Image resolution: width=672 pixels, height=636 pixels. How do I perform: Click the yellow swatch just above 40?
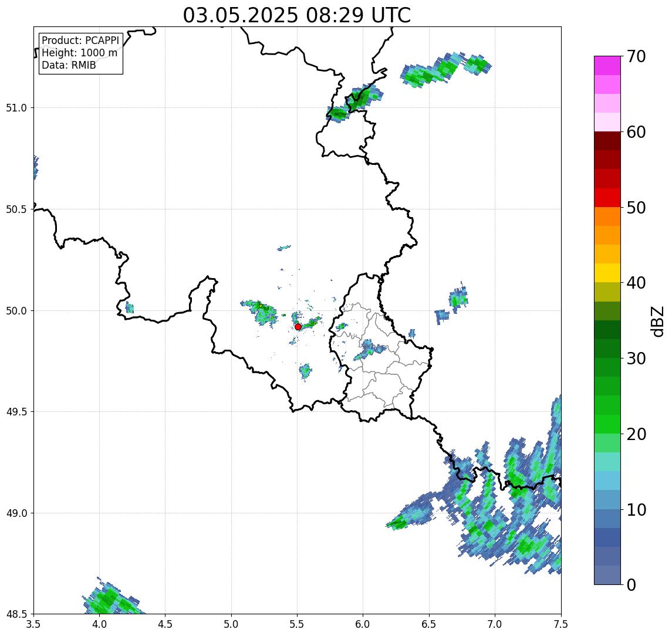(607, 273)
